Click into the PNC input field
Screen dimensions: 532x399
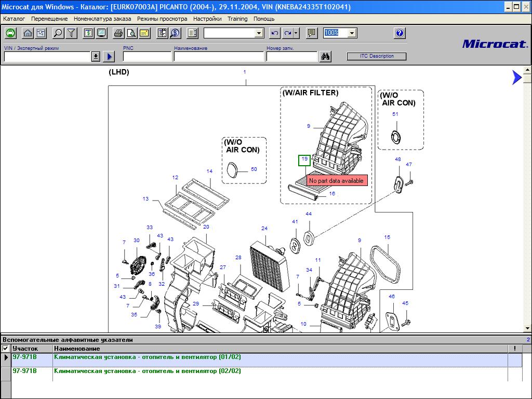pyautogui.click(x=147, y=57)
